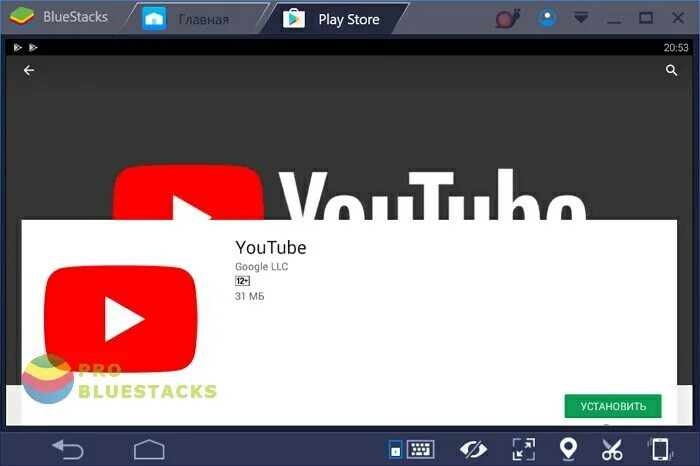
Task: Click the BlueStacks logo icon
Action: point(22,17)
